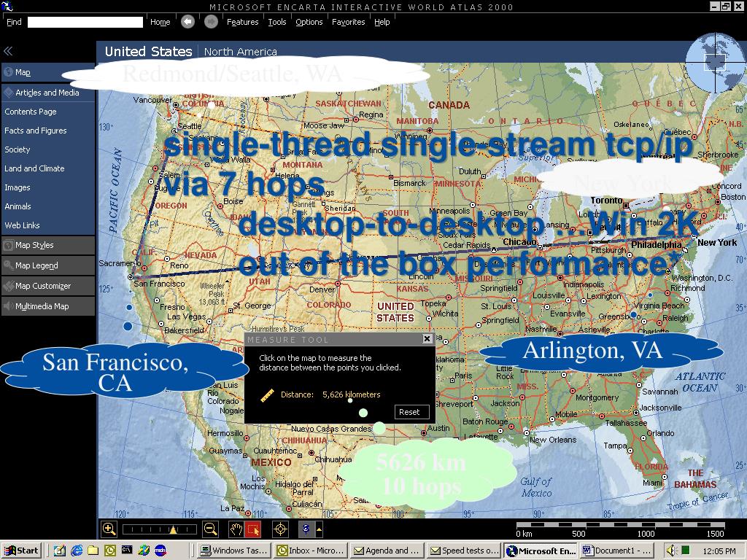The height and width of the screenshot is (560, 747).
Task: Open the Favorites menu
Action: pyautogui.click(x=348, y=22)
